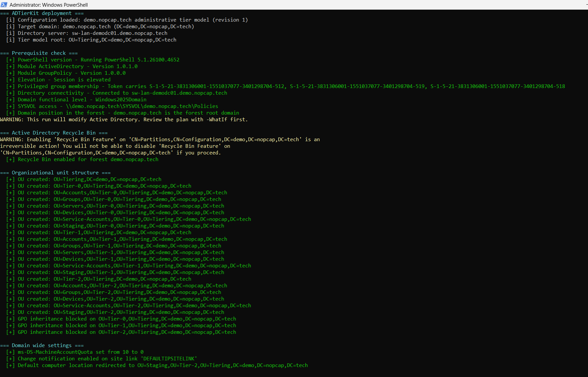
Task: Click the 'OU=Devices,OU=Tier-0' line
Action: [x=115, y=213]
